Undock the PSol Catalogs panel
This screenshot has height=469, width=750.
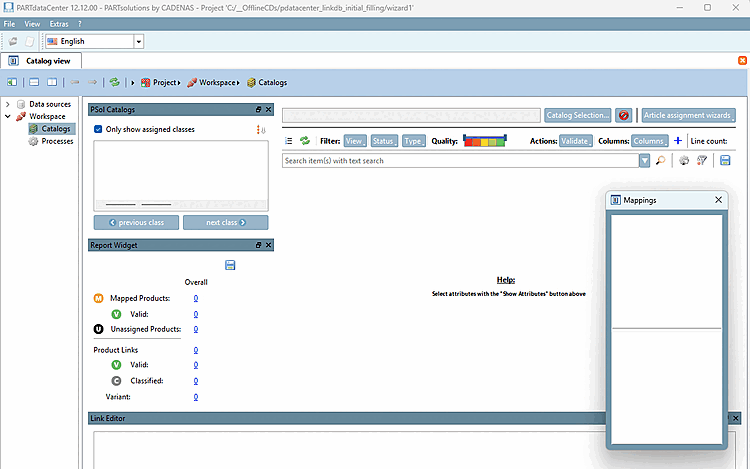pos(258,109)
